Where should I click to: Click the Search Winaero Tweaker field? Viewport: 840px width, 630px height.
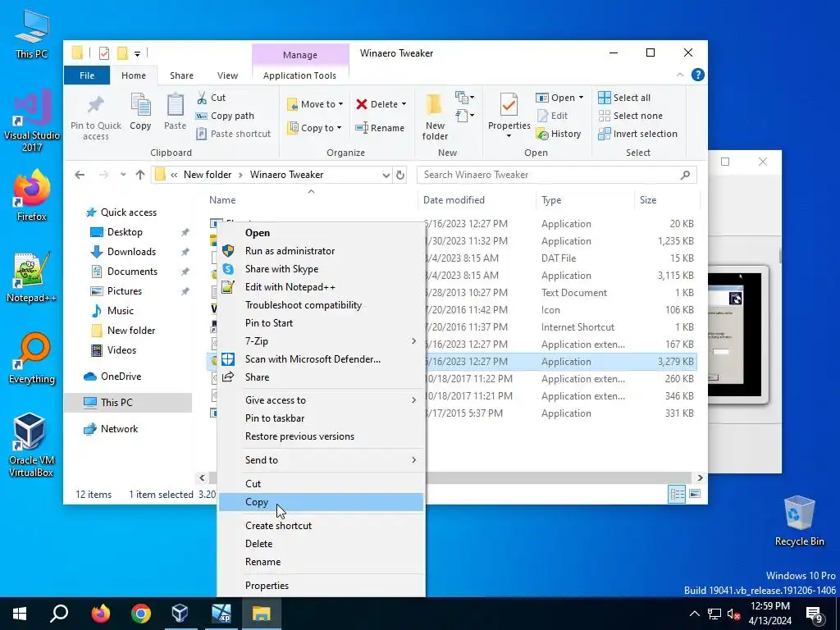click(x=557, y=175)
